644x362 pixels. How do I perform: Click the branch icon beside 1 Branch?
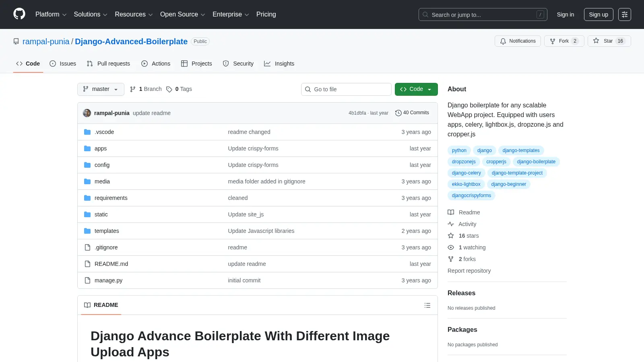pyautogui.click(x=133, y=89)
